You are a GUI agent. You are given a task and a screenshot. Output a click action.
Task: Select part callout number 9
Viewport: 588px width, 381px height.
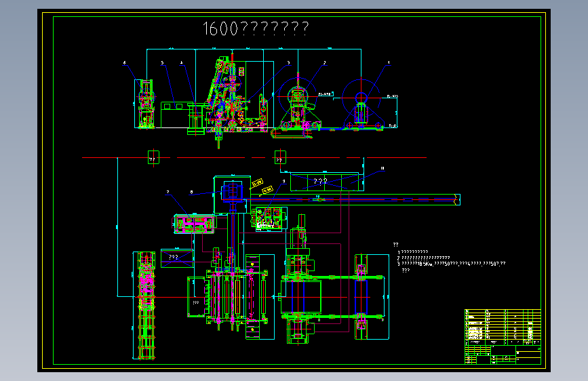click(284, 181)
